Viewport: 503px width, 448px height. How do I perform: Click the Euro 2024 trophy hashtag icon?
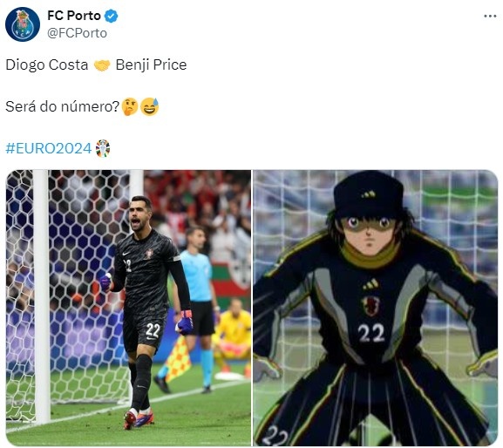pos(103,148)
